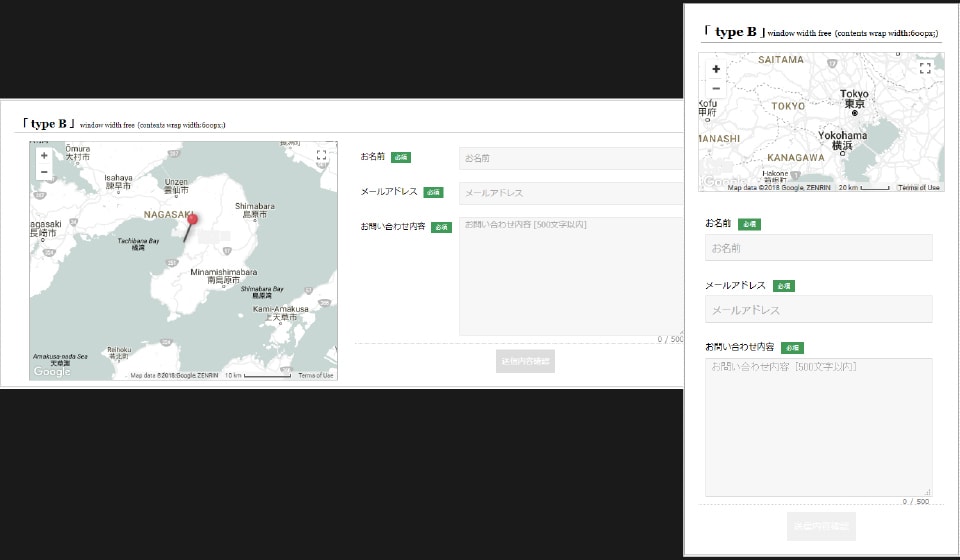960x560 pixels.
Task: Click the textarea resize handle in narrow window
Action: point(928,491)
